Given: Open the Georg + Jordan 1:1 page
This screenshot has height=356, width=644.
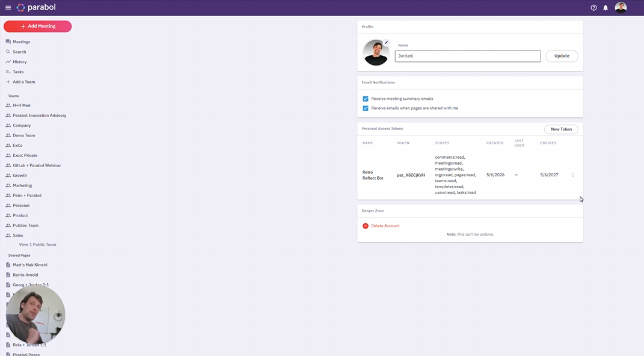Looking at the screenshot, I should (31, 285).
